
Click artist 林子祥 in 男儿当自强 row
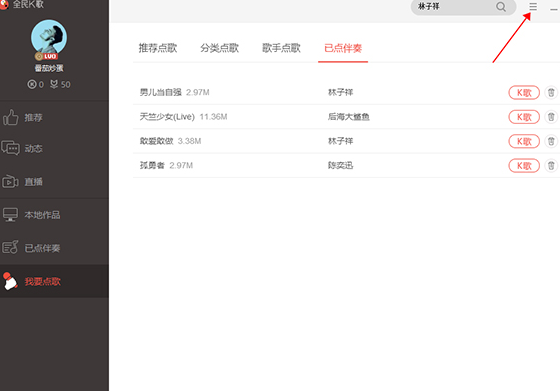tap(341, 92)
